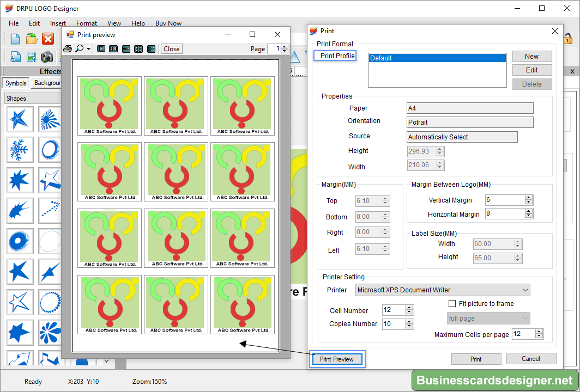Select the flower petal shape
The image size is (580, 392).
click(x=50, y=333)
